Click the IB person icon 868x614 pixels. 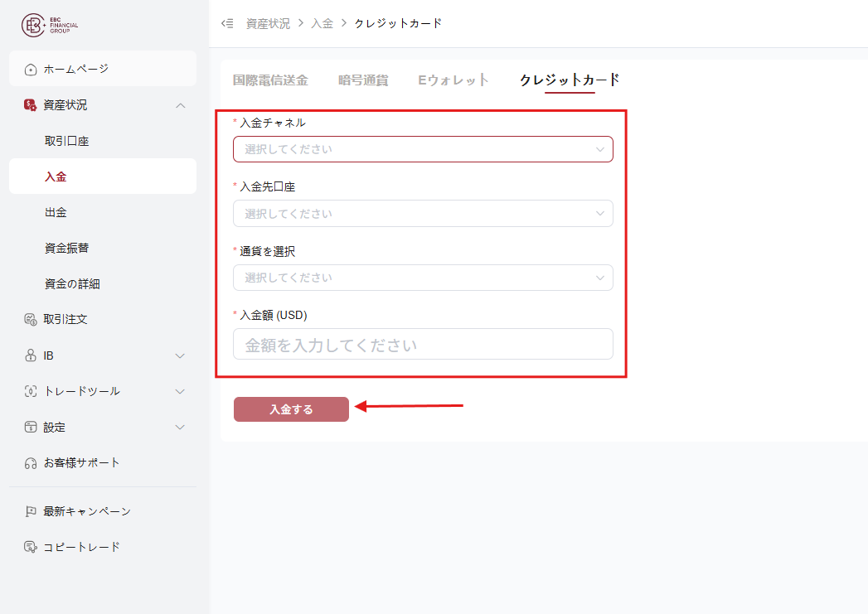tap(31, 355)
